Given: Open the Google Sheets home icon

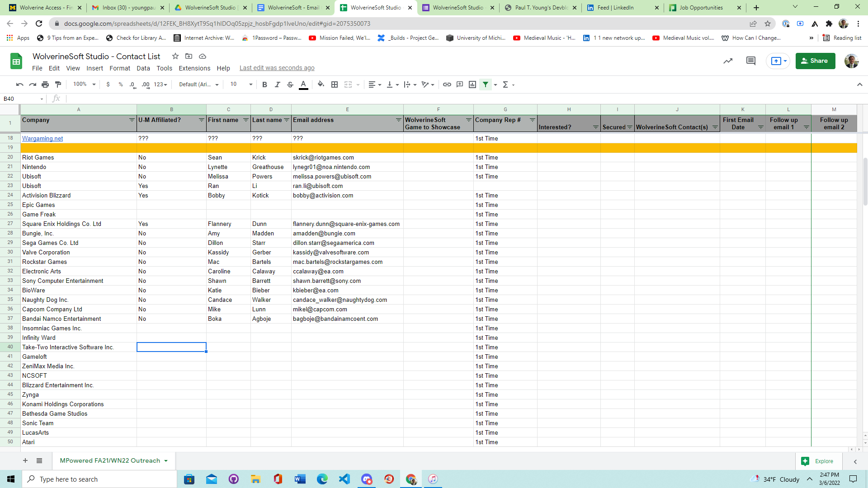Looking at the screenshot, I should 16,61.
